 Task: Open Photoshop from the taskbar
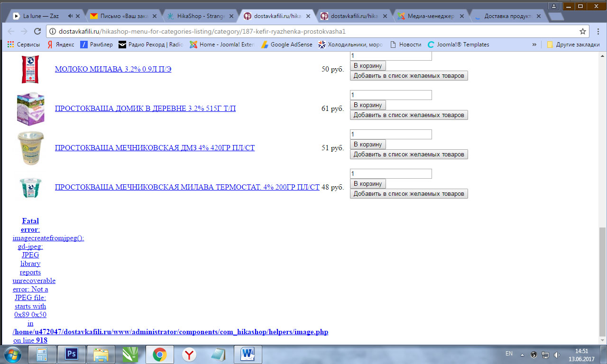(x=72, y=354)
